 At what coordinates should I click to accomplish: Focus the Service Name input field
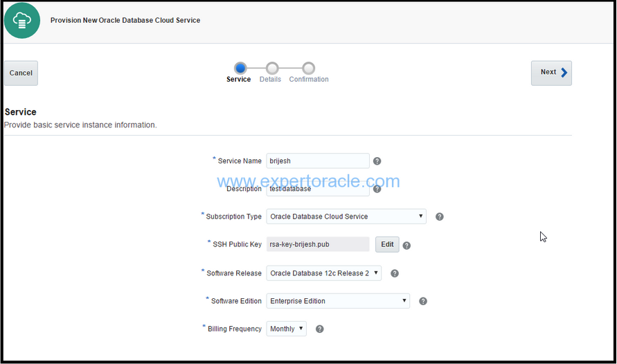(318, 161)
